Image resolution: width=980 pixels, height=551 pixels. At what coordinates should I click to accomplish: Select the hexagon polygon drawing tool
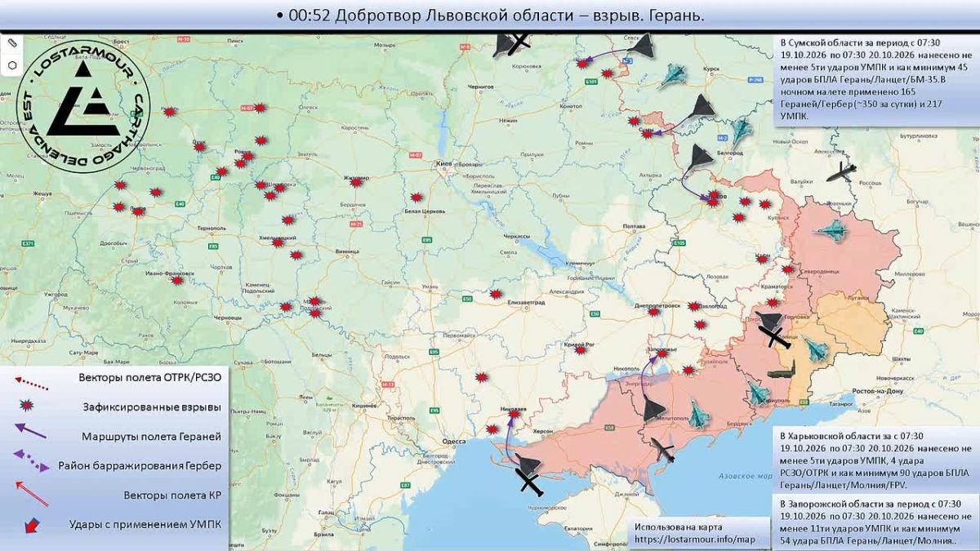[x=12, y=64]
